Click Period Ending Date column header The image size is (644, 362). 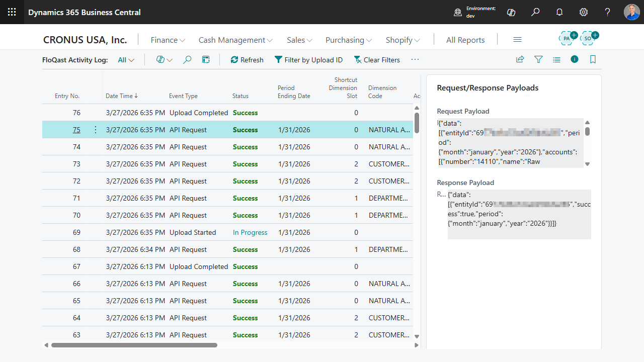pos(294,92)
